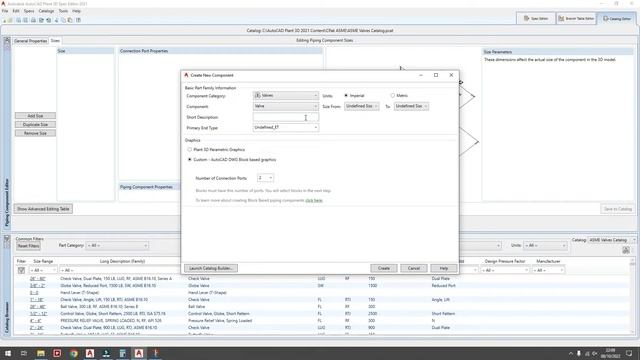Open the Size From dropdown
This screenshot has height=360, width=640.
pyautogui.click(x=362, y=106)
